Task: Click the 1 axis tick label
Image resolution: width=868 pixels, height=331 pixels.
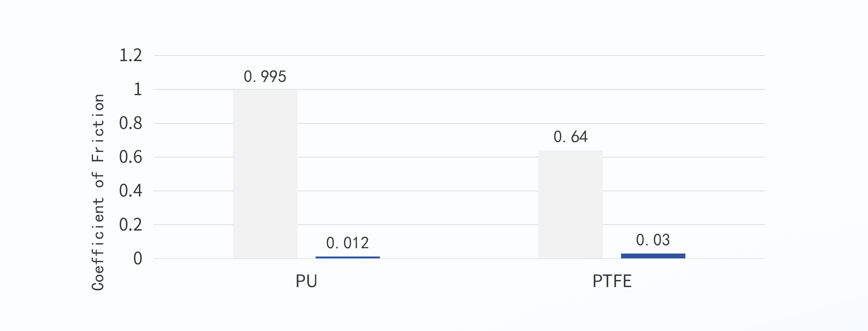Action: 138,89
